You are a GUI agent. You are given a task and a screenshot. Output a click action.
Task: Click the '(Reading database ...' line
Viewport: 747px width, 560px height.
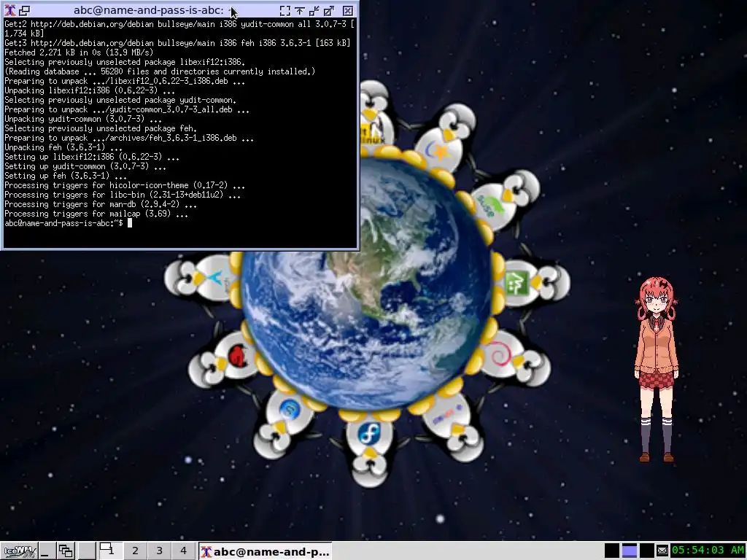point(160,71)
